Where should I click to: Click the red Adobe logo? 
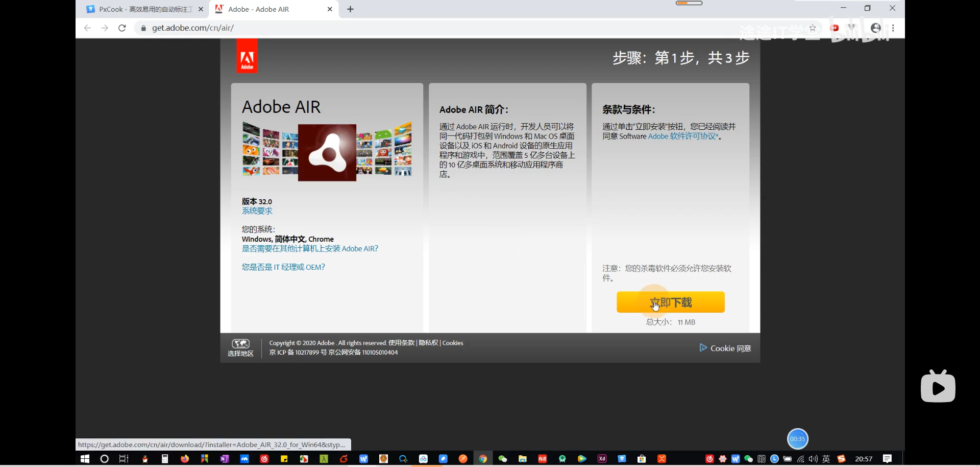click(247, 56)
